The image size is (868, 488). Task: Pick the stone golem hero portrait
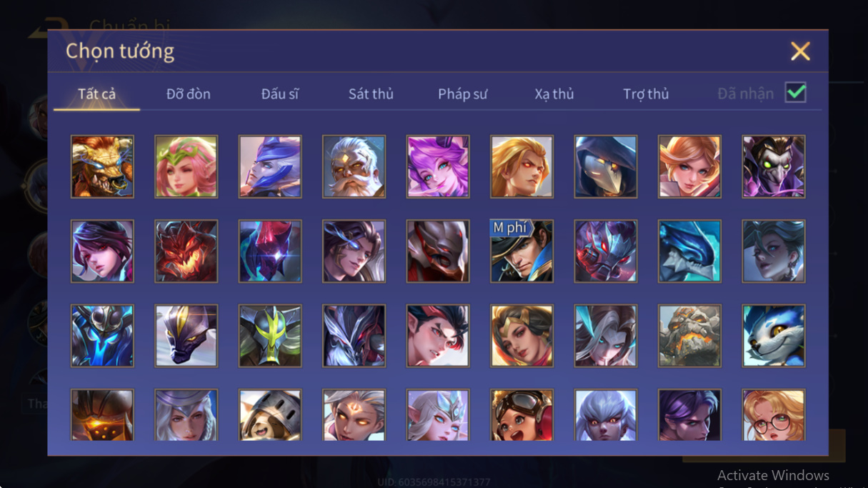tap(689, 335)
